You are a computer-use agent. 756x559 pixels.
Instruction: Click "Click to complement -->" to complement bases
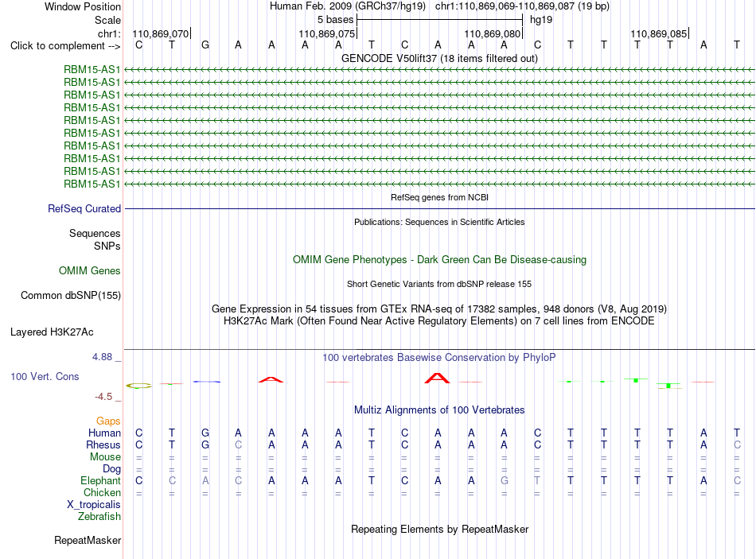65,46
